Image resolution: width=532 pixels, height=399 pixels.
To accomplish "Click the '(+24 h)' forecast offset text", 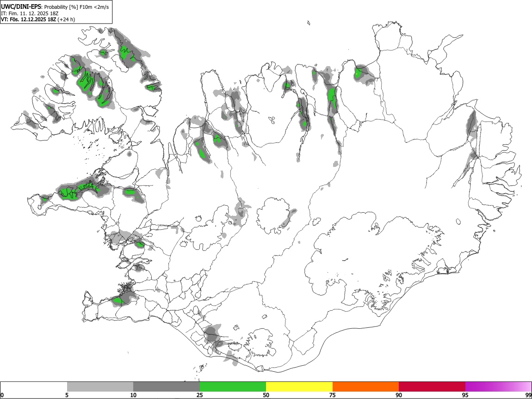I will click(66, 19).
